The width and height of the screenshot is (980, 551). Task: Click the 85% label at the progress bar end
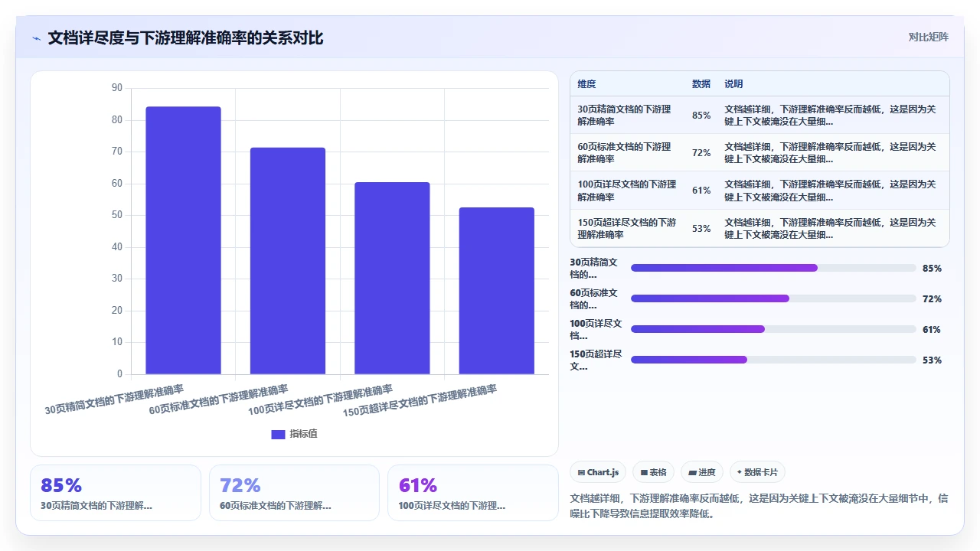point(932,269)
